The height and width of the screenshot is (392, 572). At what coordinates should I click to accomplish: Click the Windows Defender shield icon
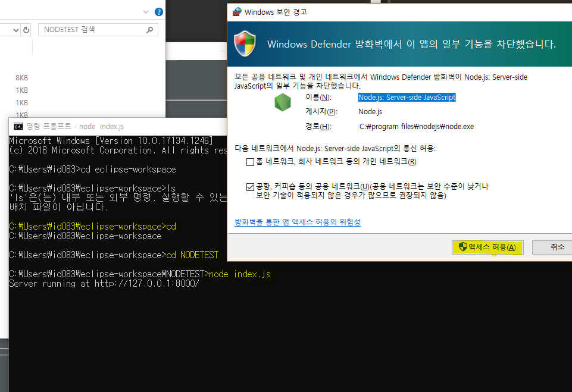coord(245,44)
